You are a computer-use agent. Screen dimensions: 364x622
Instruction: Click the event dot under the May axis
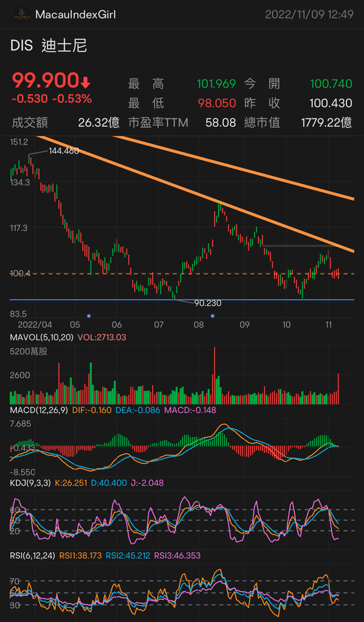coord(89,316)
